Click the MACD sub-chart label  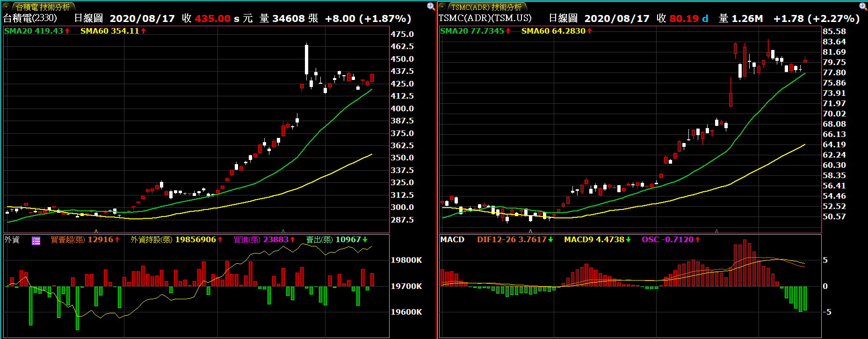click(452, 239)
